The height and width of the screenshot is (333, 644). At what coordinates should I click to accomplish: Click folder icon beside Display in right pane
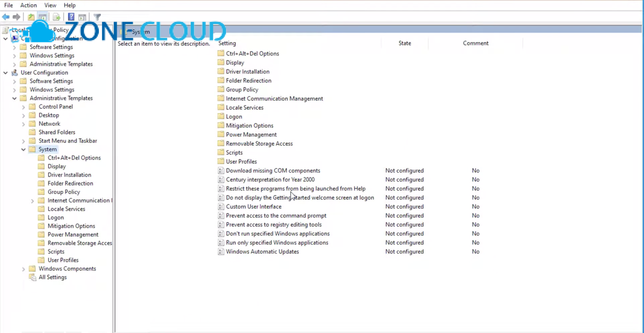click(x=221, y=62)
